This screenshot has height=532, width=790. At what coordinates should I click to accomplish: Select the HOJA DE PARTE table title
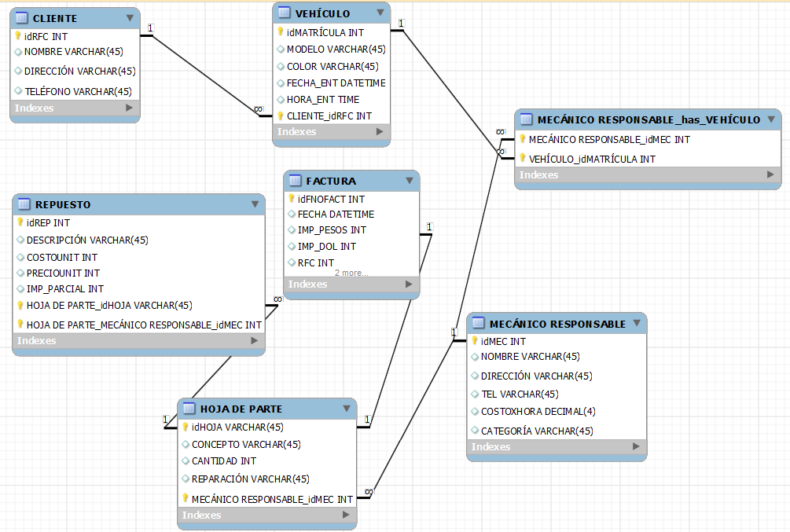click(241, 409)
